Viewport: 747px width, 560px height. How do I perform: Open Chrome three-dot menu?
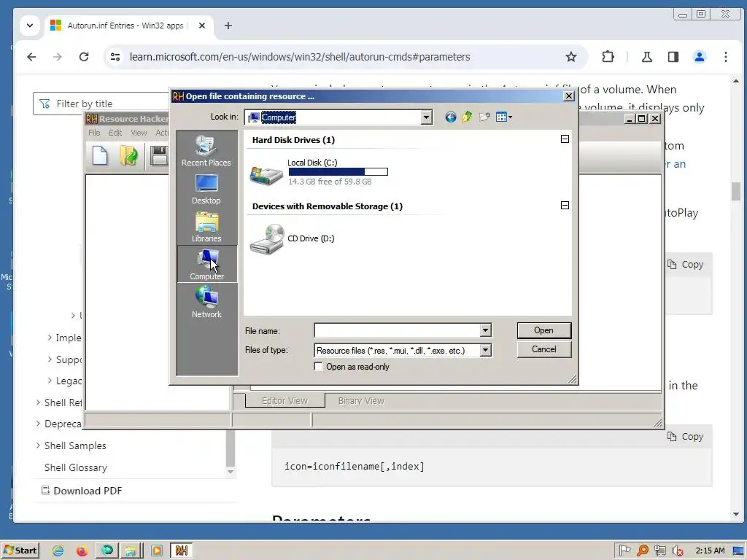[726, 57]
